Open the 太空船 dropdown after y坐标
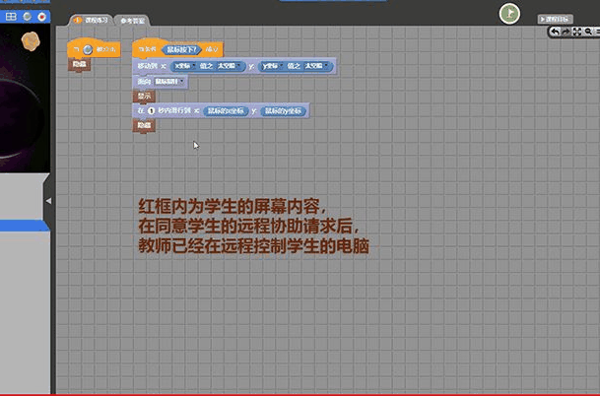 (x=316, y=66)
